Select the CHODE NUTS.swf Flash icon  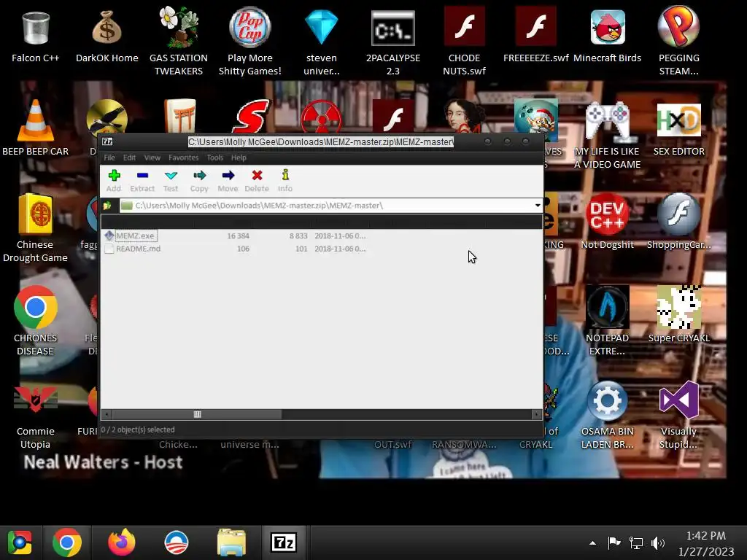point(465,42)
